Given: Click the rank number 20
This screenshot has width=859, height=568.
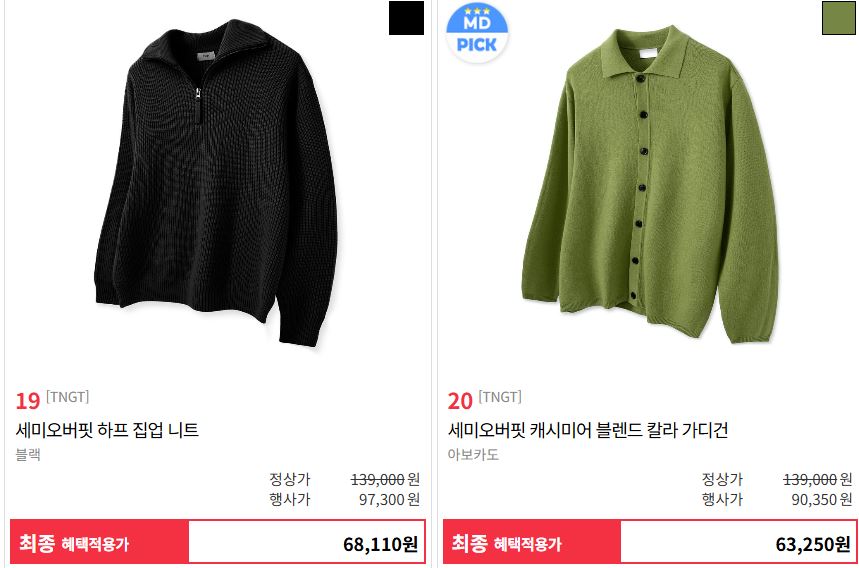Looking at the screenshot, I should (x=460, y=401).
